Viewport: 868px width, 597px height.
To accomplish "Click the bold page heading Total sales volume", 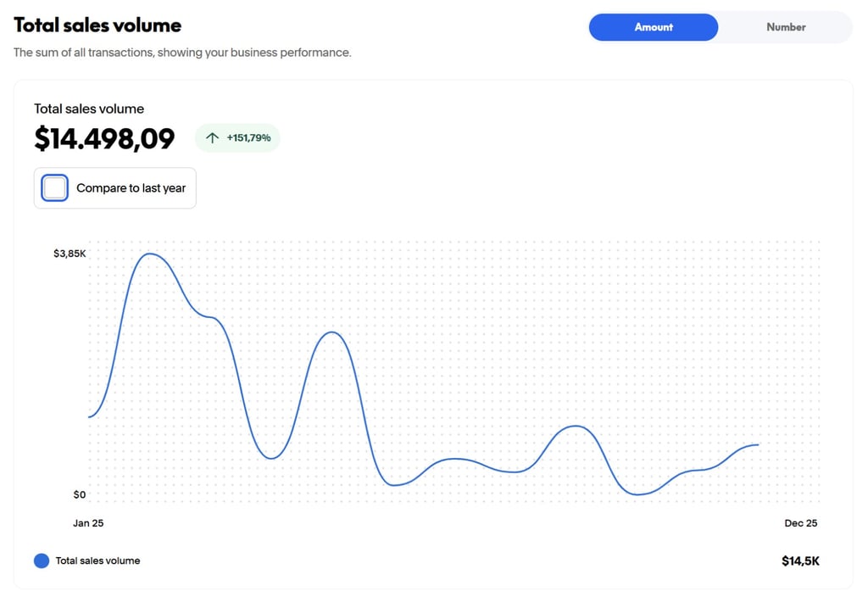I will point(97,25).
